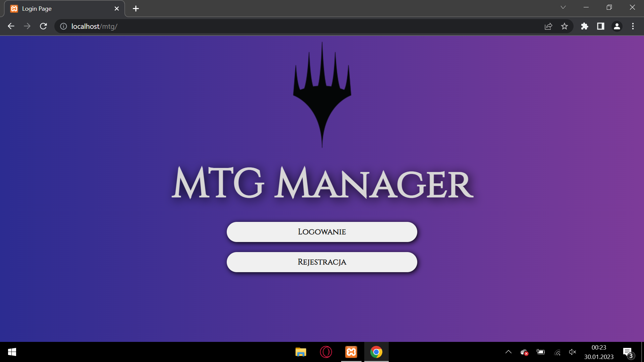The width and height of the screenshot is (644, 362).
Task: Unmute sound via the speaker tray icon
Action: pyautogui.click(x=573, y=352)
